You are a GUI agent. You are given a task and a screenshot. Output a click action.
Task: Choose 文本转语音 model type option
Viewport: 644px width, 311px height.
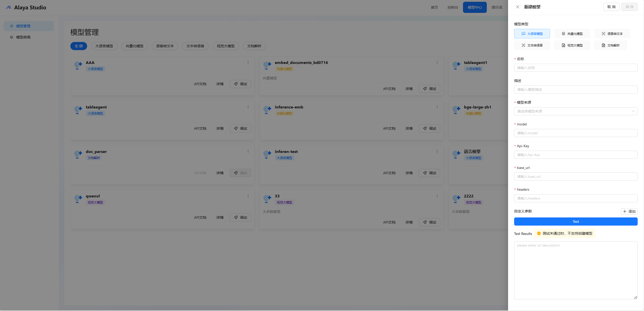click(532, 45)
